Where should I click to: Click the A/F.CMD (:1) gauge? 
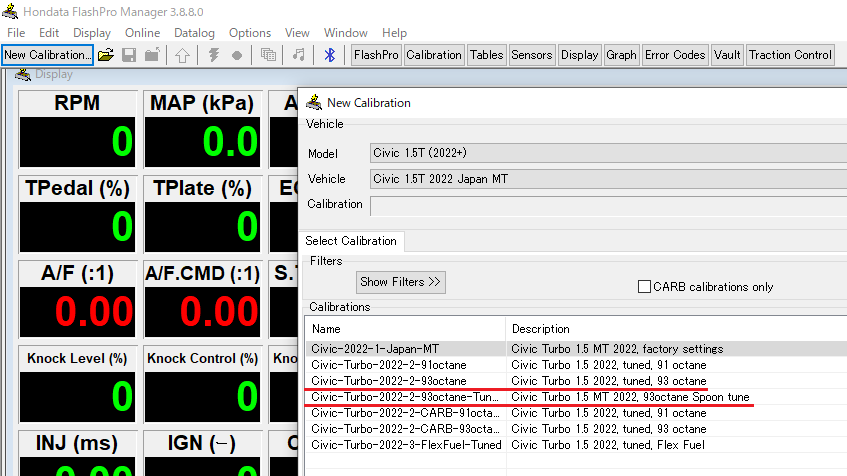pyautogui.click(x=202, y=299)
